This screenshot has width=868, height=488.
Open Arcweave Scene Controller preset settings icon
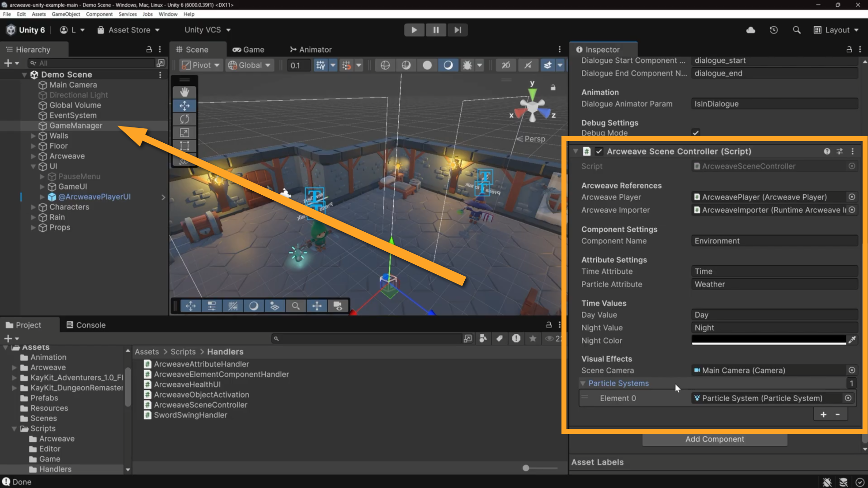point(840,151)
